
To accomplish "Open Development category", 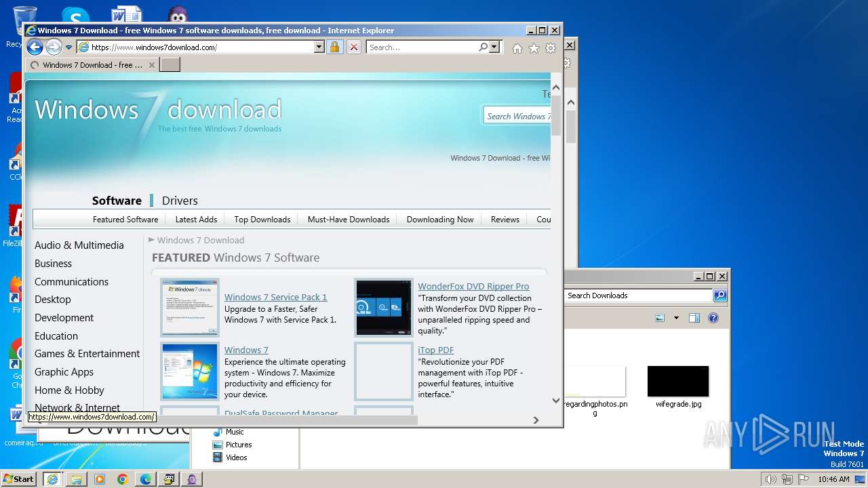I will [64, 318].
